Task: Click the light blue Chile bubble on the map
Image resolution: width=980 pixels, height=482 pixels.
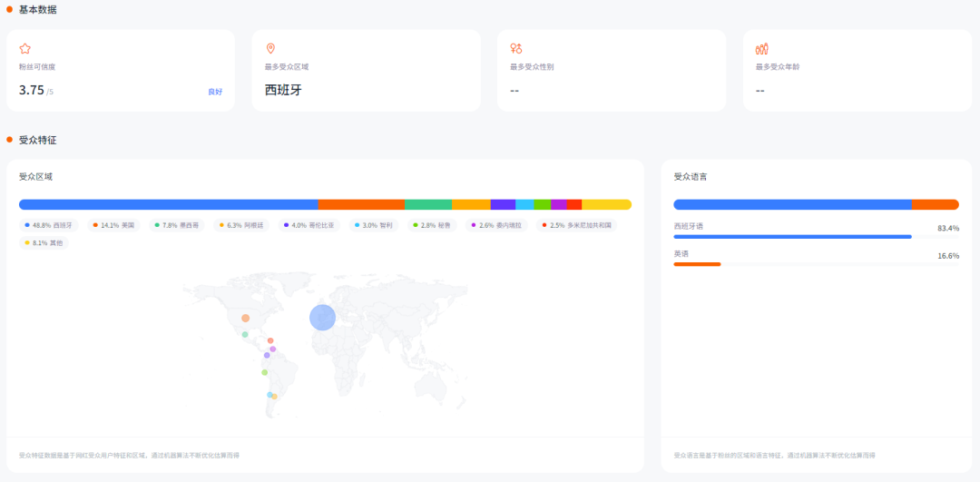Action: (270, 395)
